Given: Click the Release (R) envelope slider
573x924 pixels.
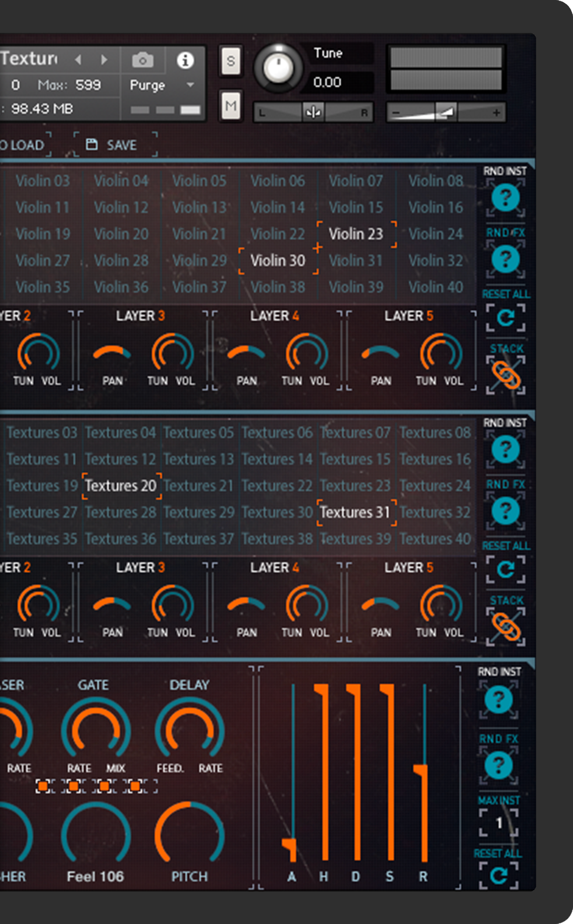Looking at the screenshot, I should coord(423,773).
